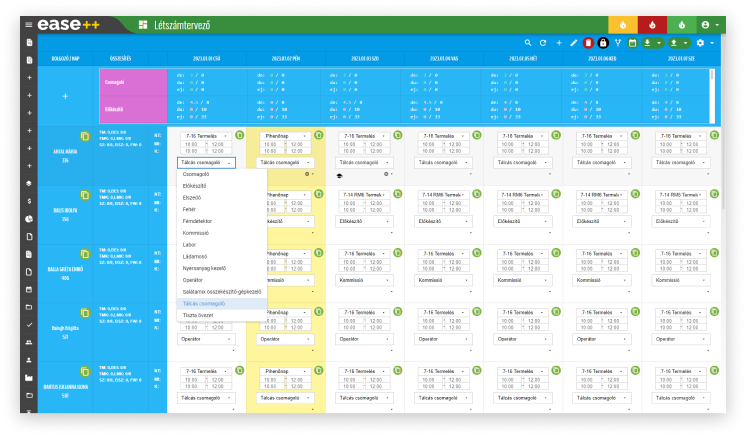Open the green calendar toolbar button
Image resolution: width=746 pixels, height=438 pixels.
pyautogui.click(x=632, y=43)
